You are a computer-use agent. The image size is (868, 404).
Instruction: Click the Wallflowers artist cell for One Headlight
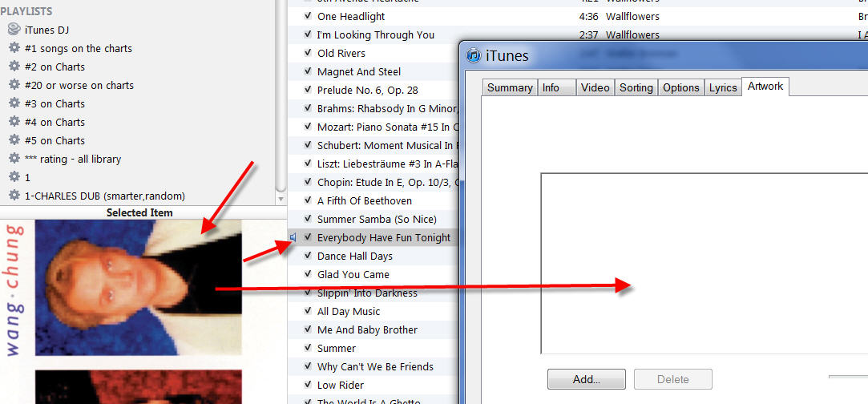(632, 17)
